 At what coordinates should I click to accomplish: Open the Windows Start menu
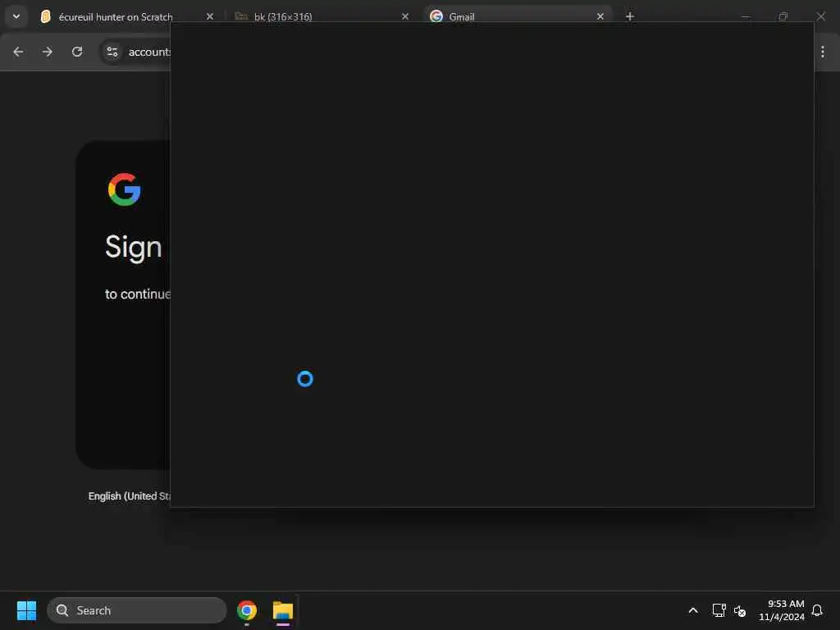[x=26, y=610]
